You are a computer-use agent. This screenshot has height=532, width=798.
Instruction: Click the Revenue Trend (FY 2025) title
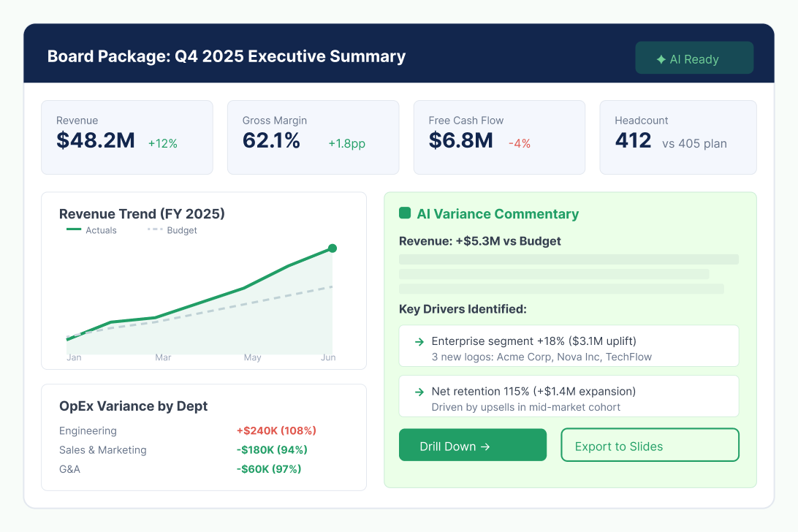click(x=142, y=214)
